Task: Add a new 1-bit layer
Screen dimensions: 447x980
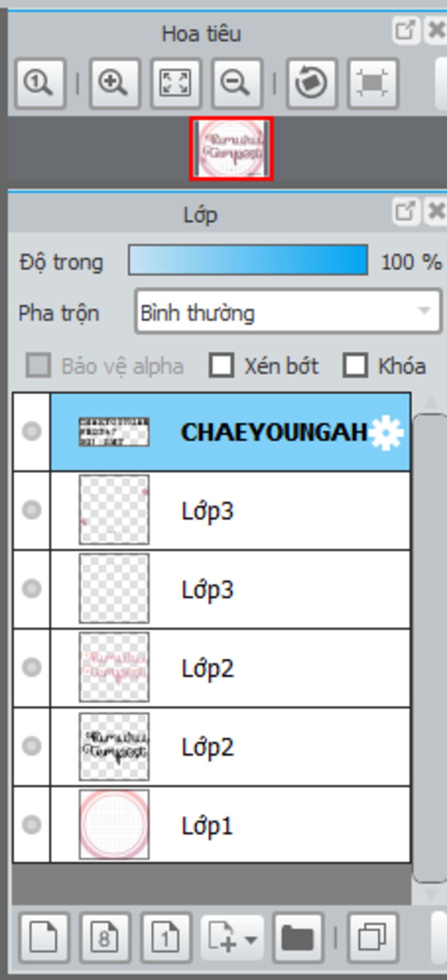Action: coord(166,937)
